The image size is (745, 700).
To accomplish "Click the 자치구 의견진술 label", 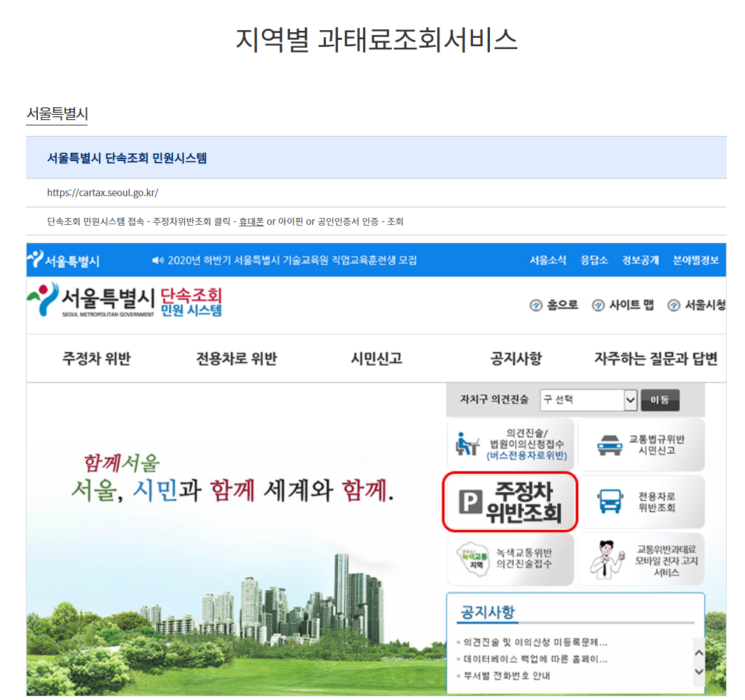I will 493,400.
